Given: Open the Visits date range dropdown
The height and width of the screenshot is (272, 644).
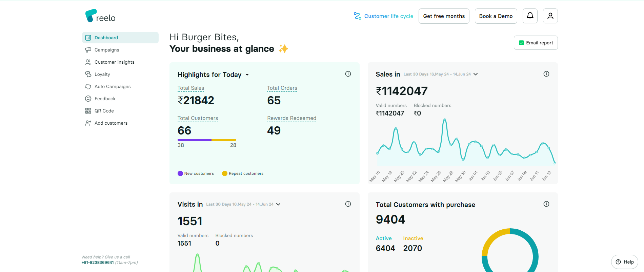Looking at the screenshot, I should coord(278,204).
